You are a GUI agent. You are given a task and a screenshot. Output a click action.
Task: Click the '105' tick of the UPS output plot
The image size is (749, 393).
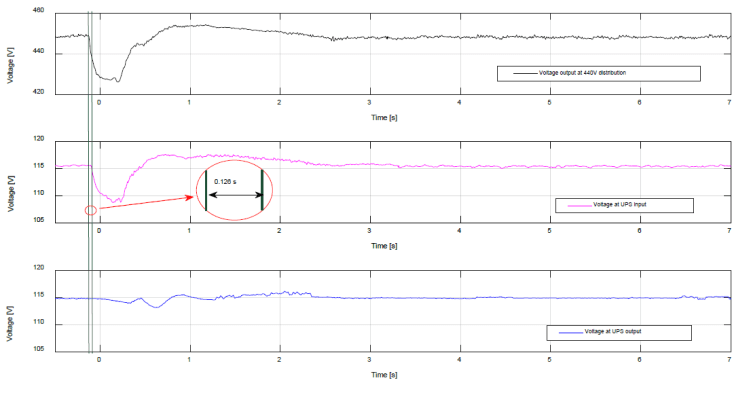pos(39,349)
